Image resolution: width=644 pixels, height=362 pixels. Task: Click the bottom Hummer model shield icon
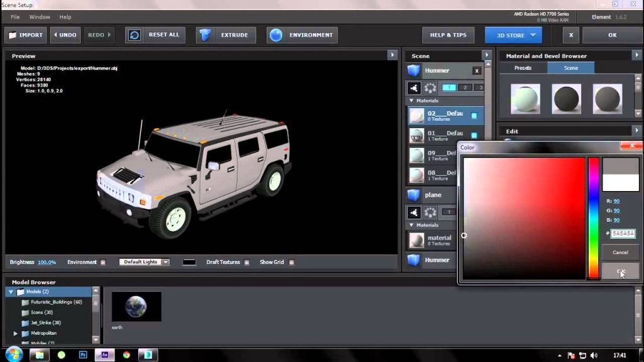[x=414, y=260]
